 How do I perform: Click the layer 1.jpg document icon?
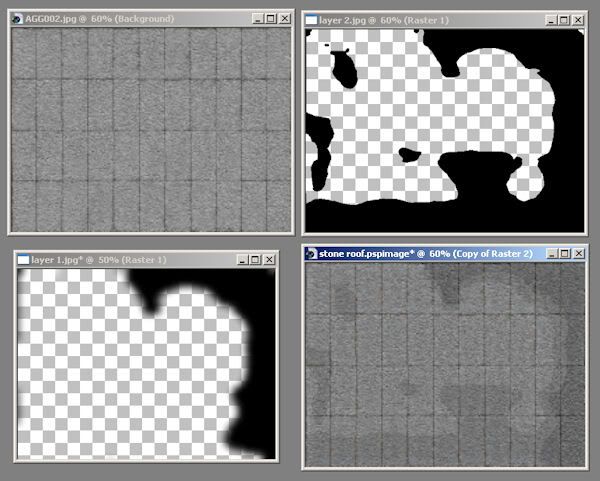point(23,260)
